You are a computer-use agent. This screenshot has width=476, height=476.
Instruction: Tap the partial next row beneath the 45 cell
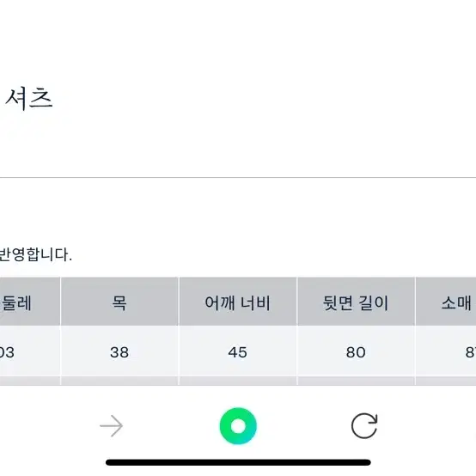point(238,381)
